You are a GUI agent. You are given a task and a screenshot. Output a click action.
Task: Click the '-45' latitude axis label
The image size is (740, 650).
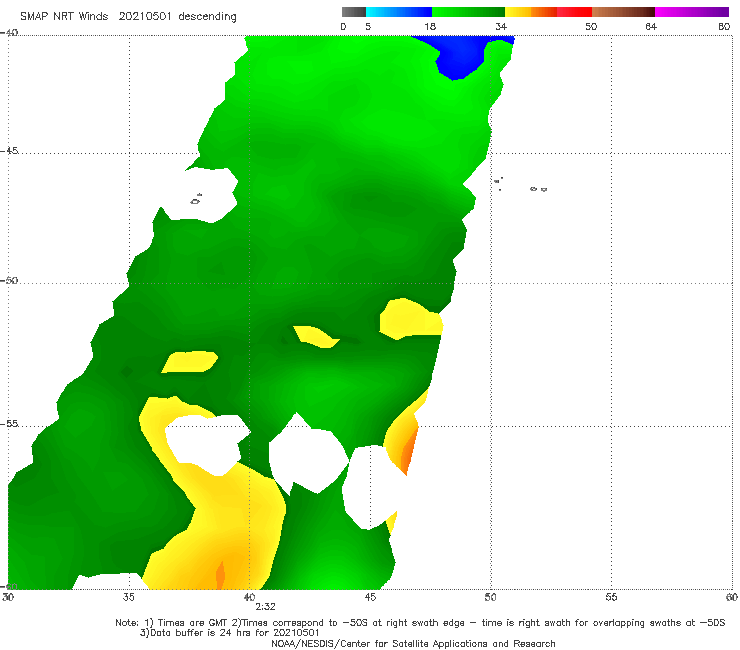click(x=9, y=151)
